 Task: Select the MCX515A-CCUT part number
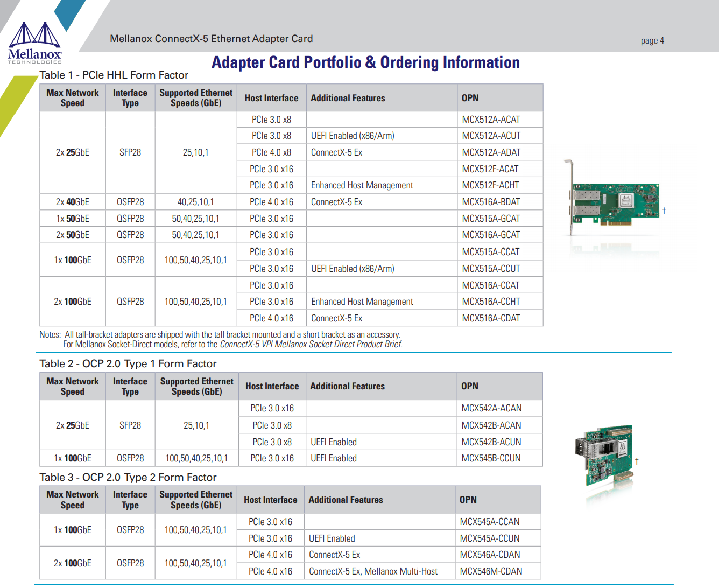click(491, 269)
